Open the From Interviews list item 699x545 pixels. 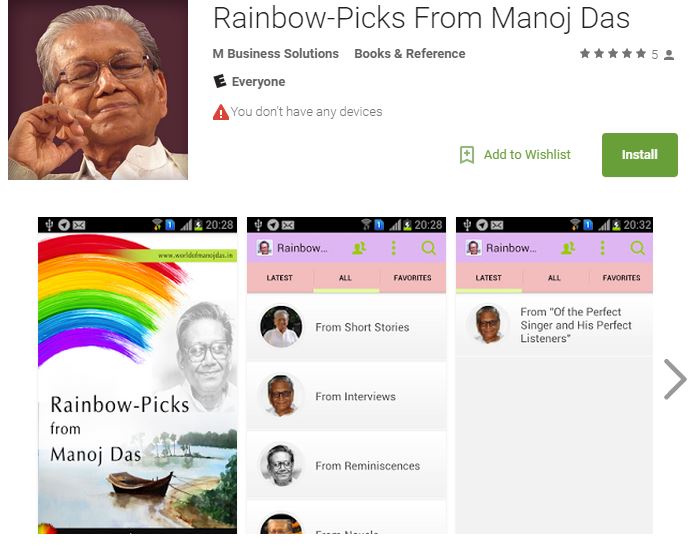[346, 396]
